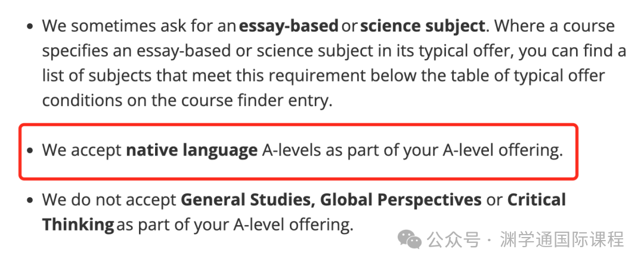The image size is (644, 265).
Task: Click the bold "General Studies," text
Action: (247, 200)
